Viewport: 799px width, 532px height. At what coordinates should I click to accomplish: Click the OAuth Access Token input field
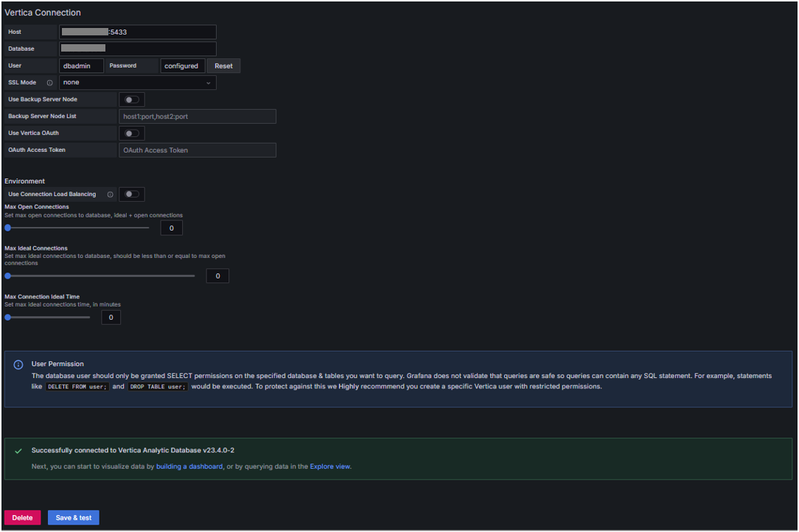[x=198, y=150]
